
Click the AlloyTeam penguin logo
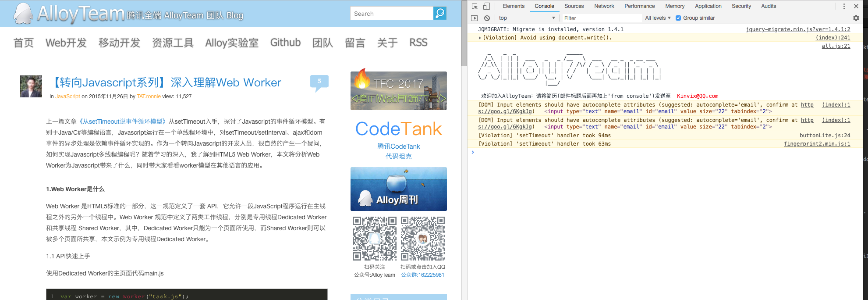(x=23, y=14)
